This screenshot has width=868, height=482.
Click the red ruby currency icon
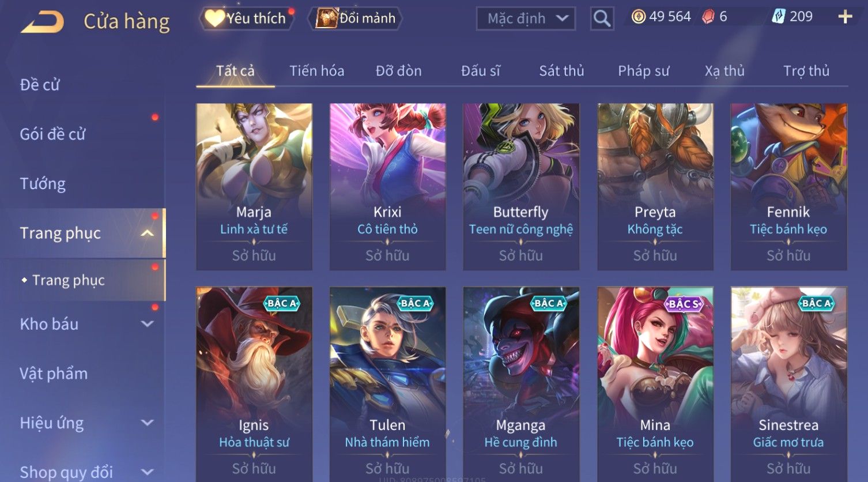pyautogui.click(x=708, y=17)
